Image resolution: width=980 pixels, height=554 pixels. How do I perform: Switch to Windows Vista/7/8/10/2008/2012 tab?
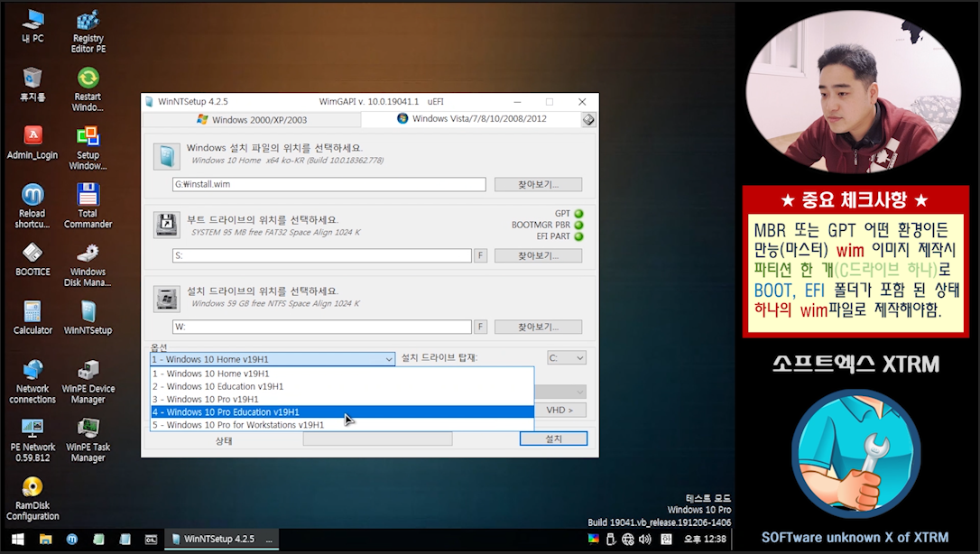pyautogui.click(x=471, y=119)
